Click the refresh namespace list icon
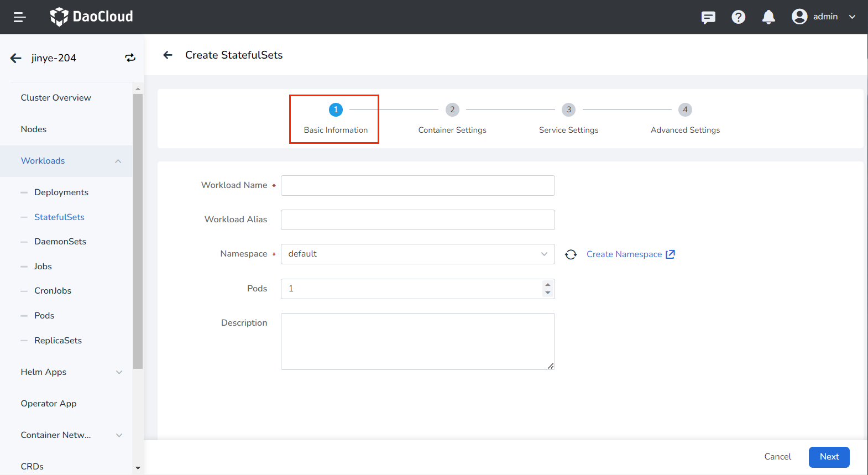 coord(571,254)
